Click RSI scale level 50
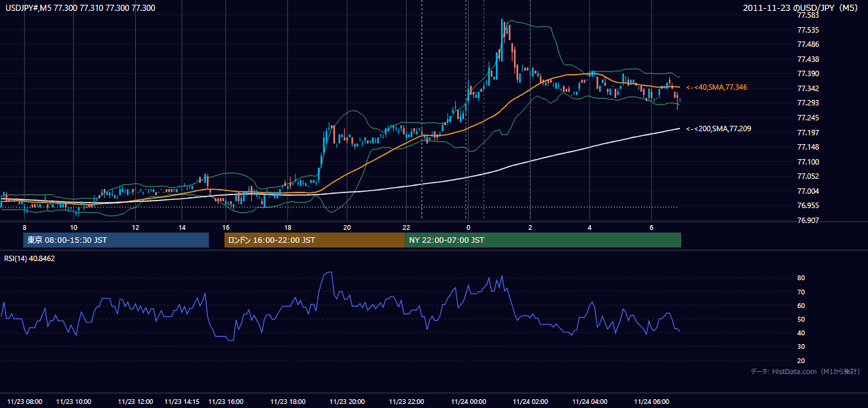The height and width of the screenshot is (408, 868). 801,319
